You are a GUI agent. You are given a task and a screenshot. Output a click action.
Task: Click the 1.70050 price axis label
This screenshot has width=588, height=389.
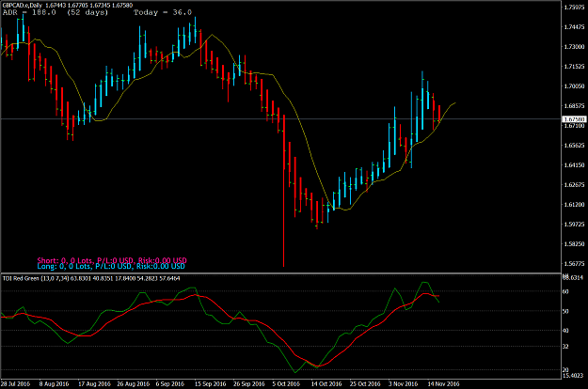point(574,86)
